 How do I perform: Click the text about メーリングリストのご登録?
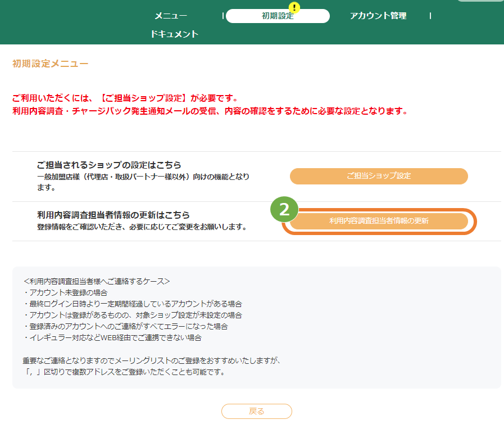point(152,360)
